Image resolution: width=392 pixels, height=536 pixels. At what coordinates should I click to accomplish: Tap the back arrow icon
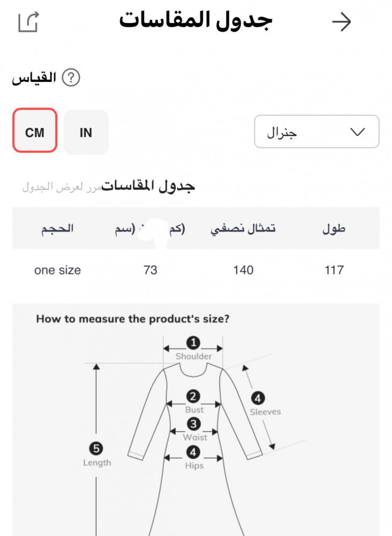(341, 22)
